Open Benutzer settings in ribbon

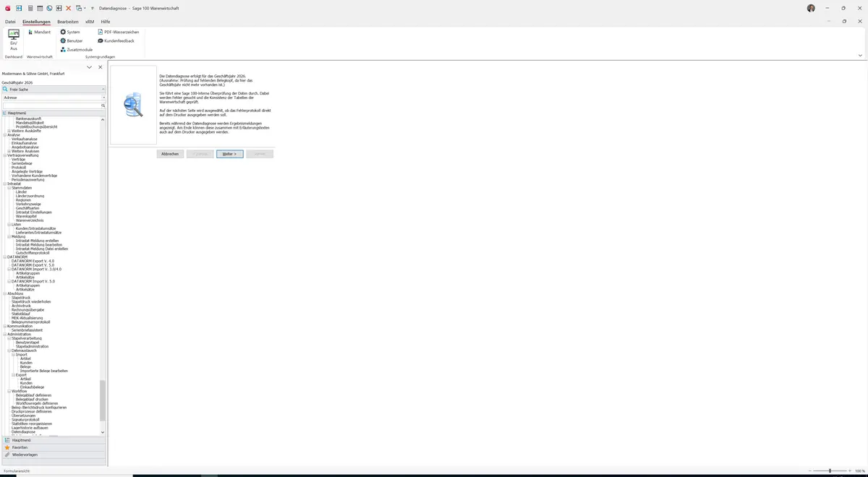(71, 40)
